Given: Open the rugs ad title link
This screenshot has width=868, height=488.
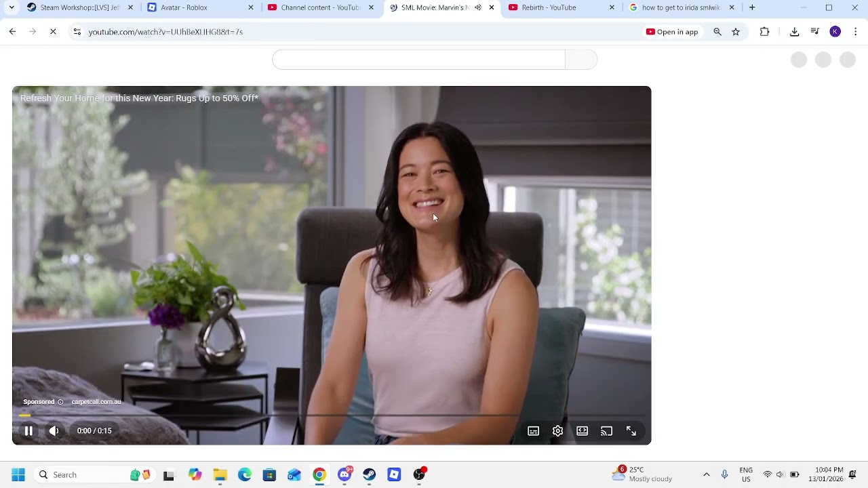Looking at the screenshot, I should (x=139, y=98).
